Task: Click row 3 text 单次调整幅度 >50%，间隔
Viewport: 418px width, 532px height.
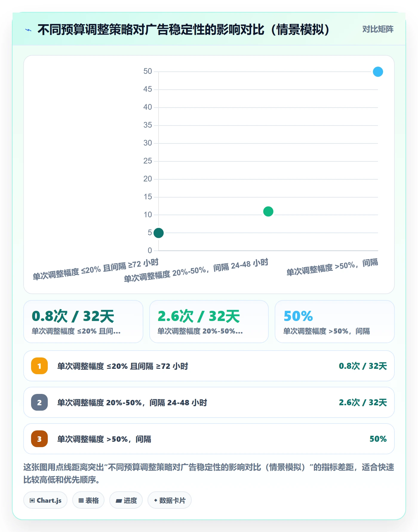Action: tap(104, 439)
